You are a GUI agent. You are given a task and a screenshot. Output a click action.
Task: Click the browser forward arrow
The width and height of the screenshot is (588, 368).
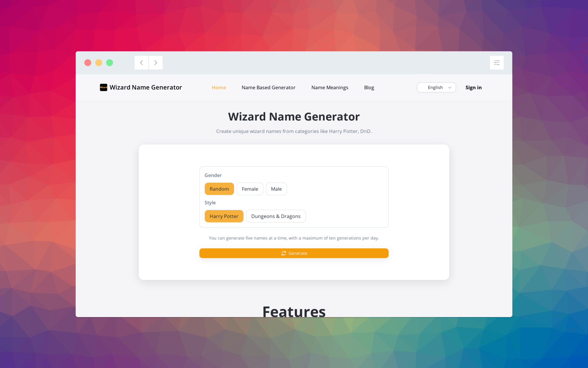156,63
